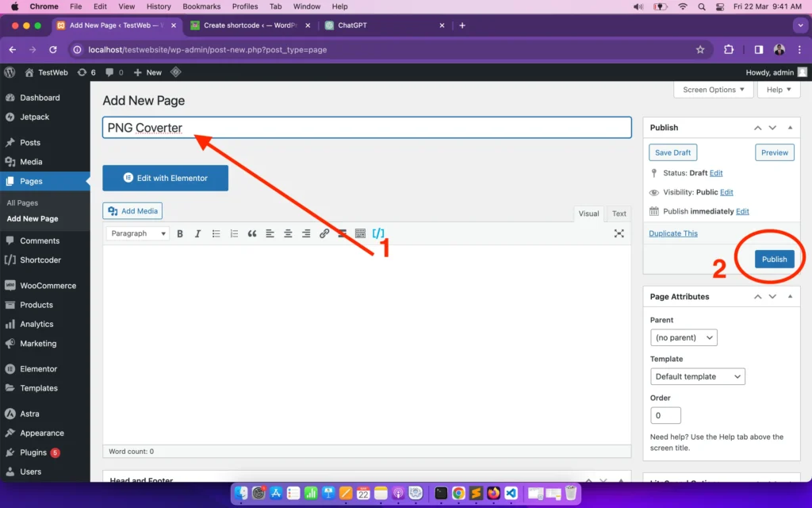Toggle bold formatting in editor toolbar

click(x=180, y=234)
